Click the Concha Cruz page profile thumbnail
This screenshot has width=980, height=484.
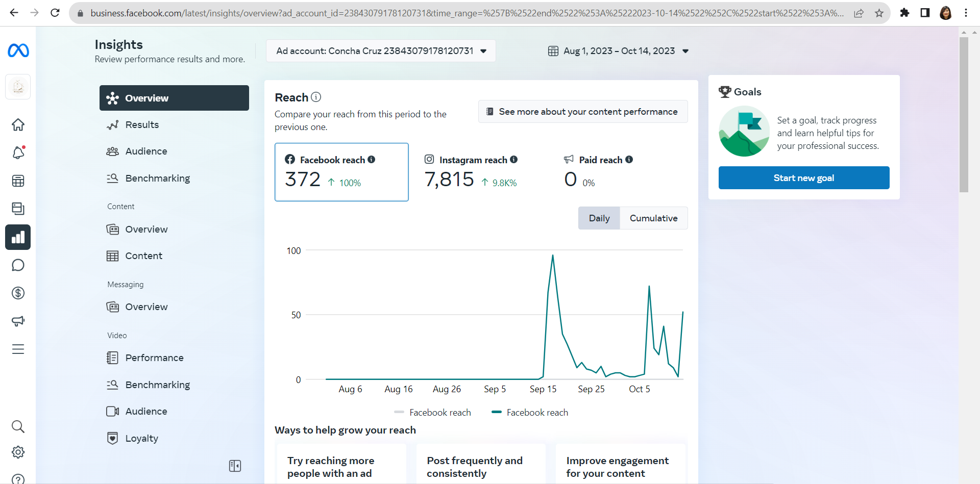(x=18, y=87)
